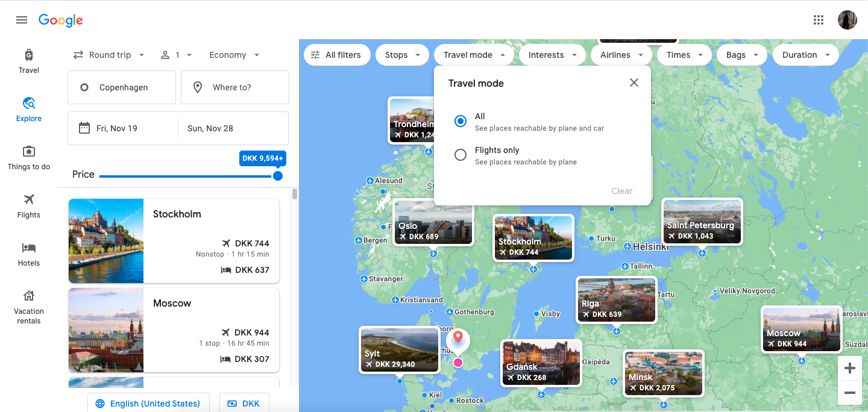The width and height of the screenshot is (868, 412).
Task: Go to Travel in the sidebar
Action: click(x=28, y=61)
